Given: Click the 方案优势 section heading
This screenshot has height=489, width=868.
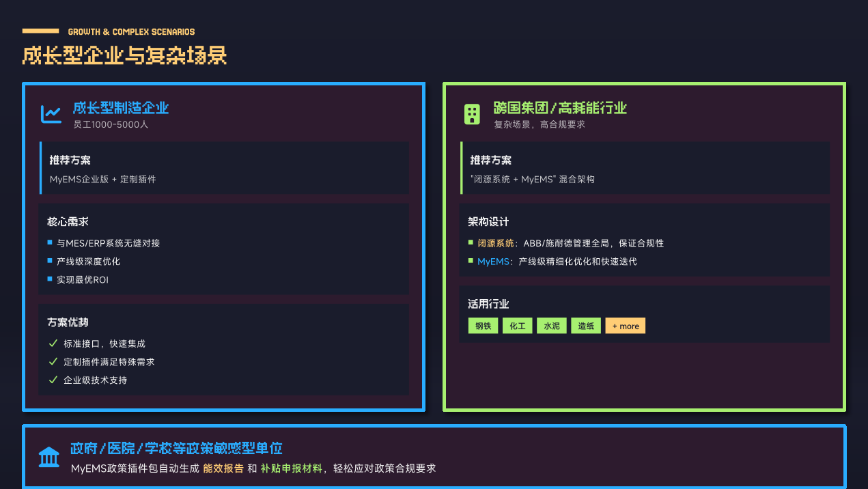Looking at the screenshot, I should [x=68, y=322].
